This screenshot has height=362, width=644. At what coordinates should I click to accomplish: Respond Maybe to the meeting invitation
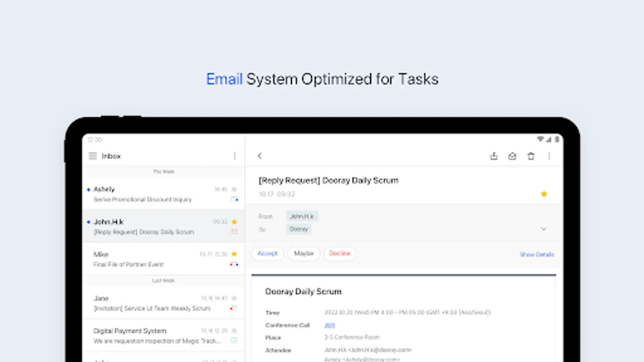point(303,253)
